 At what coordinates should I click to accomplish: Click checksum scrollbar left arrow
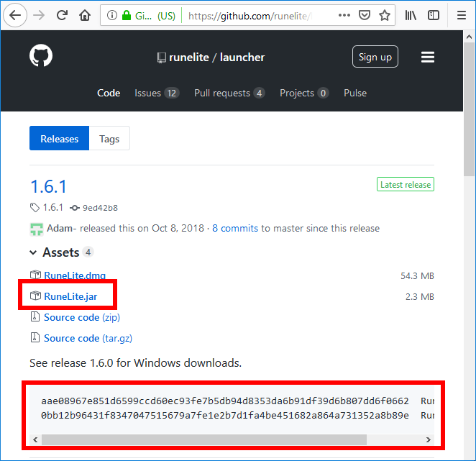(35, 439)
